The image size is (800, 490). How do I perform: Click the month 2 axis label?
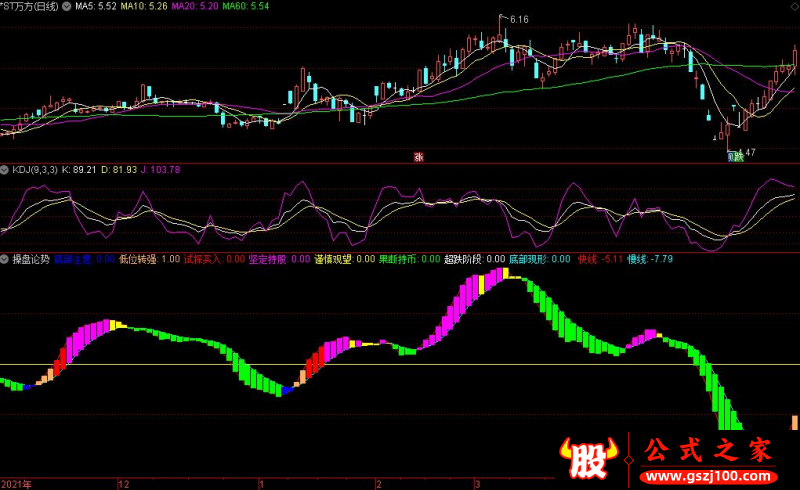pos(379,484)
